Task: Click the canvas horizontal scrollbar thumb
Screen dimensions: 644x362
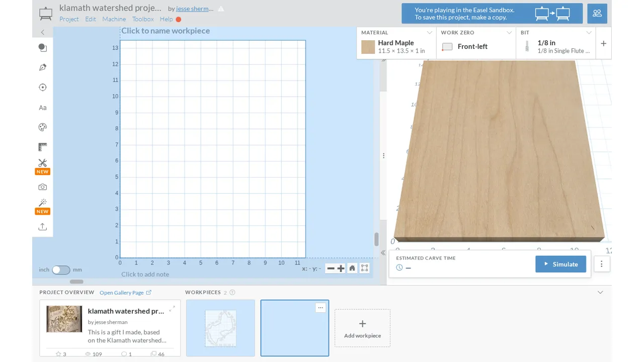Action: (76, 282)
